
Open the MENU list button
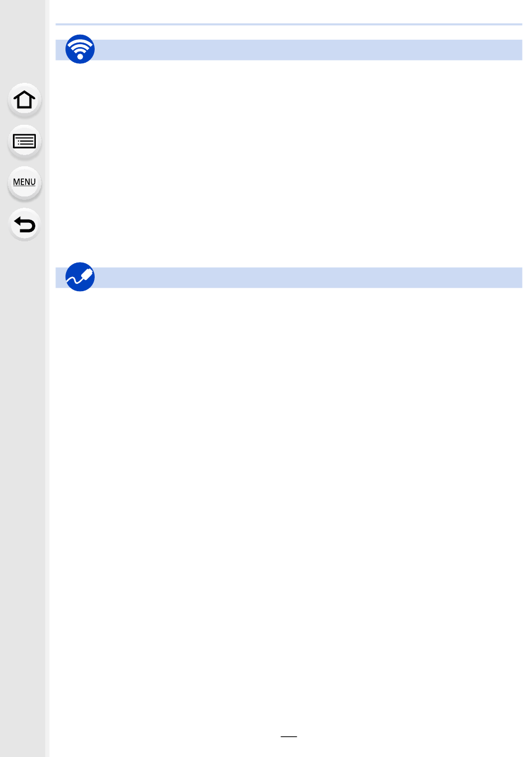(x=24, y=183)
